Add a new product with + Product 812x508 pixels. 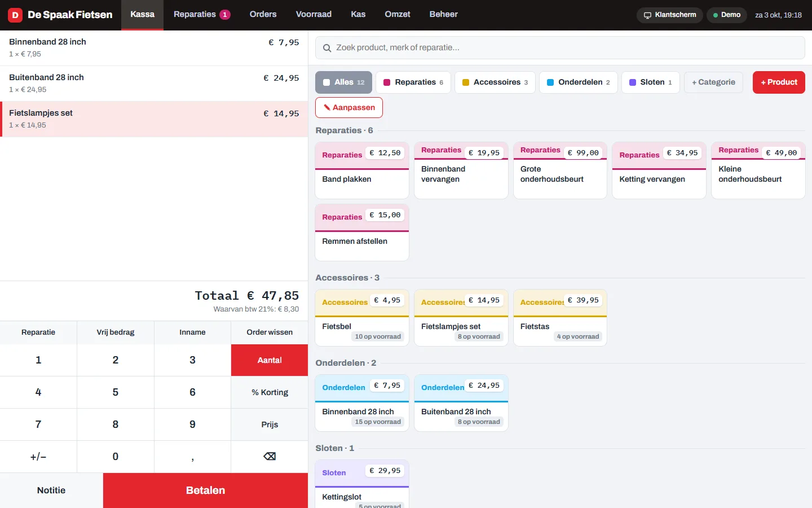click(x=779, y=82)
